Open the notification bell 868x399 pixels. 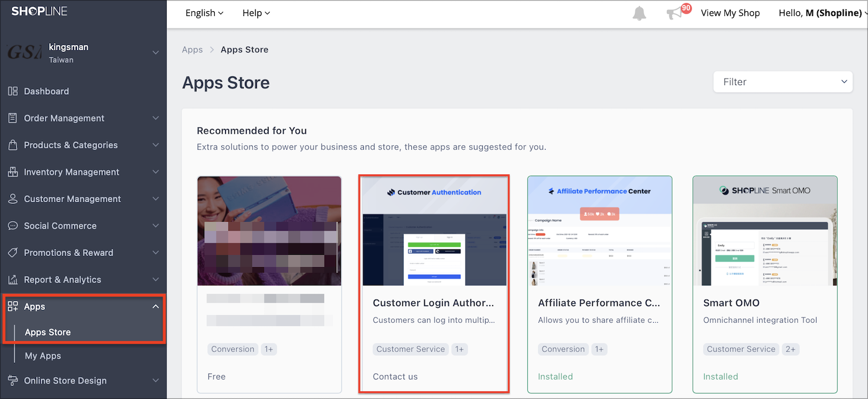(x=640, y=14)
